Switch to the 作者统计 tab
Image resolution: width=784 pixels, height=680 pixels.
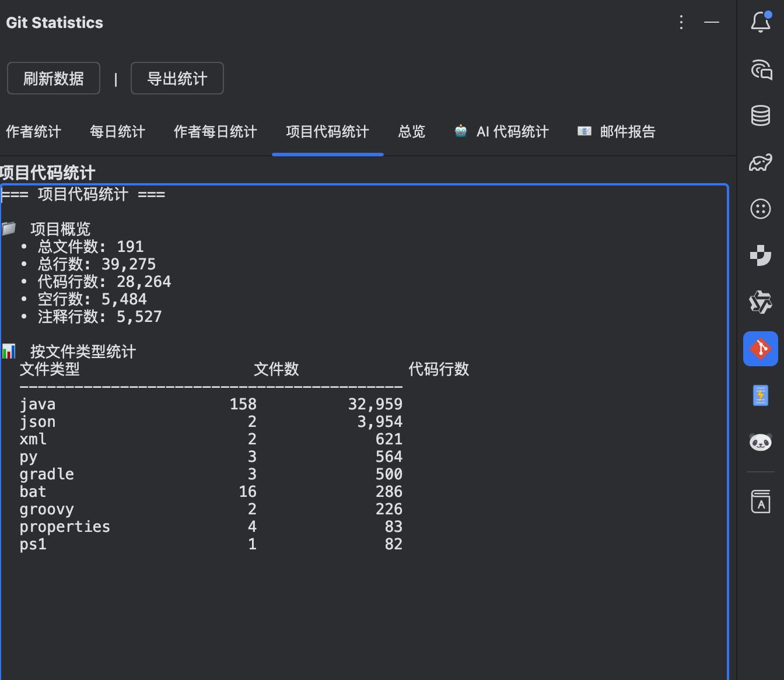[33, 132]
